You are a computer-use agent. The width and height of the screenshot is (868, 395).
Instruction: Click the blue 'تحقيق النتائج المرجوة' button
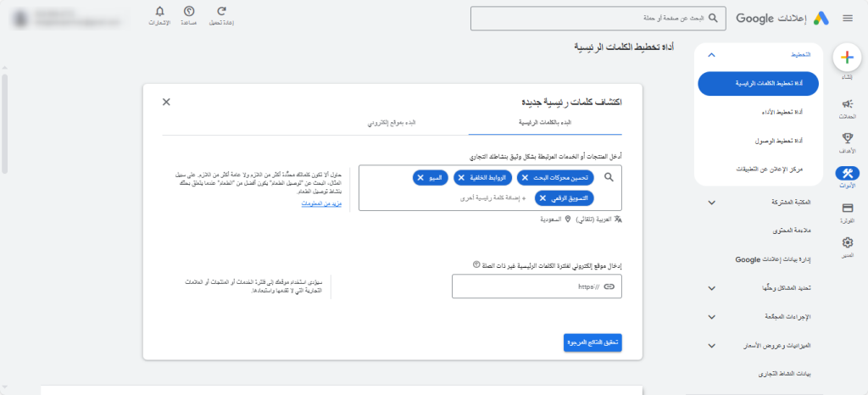pos(593,342)
